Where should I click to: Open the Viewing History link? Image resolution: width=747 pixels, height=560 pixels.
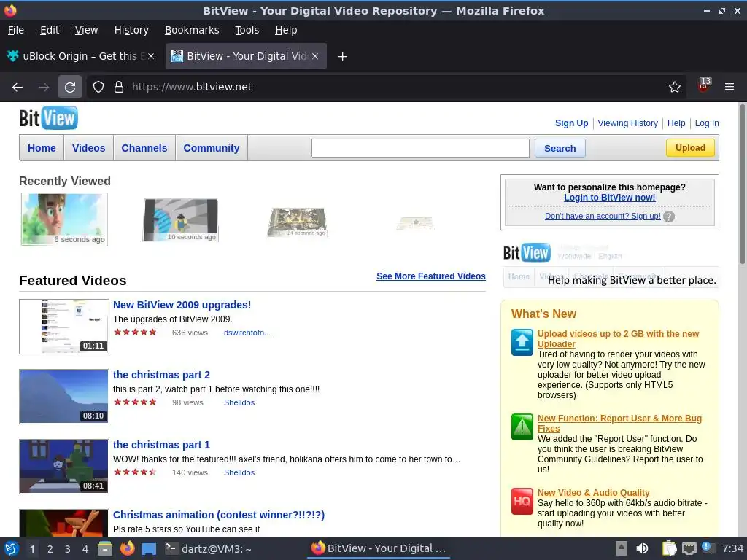click(x=627, y=122)
